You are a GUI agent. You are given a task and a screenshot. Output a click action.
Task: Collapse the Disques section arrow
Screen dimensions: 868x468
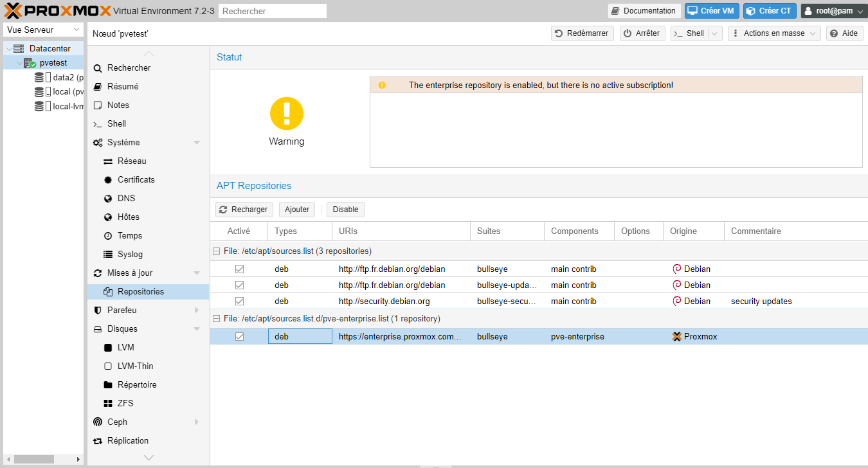197,329
